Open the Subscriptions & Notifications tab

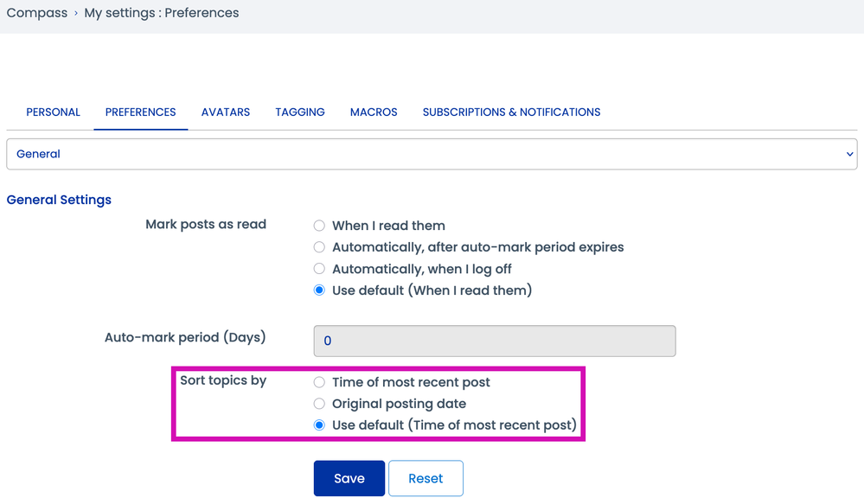point(511,112)
